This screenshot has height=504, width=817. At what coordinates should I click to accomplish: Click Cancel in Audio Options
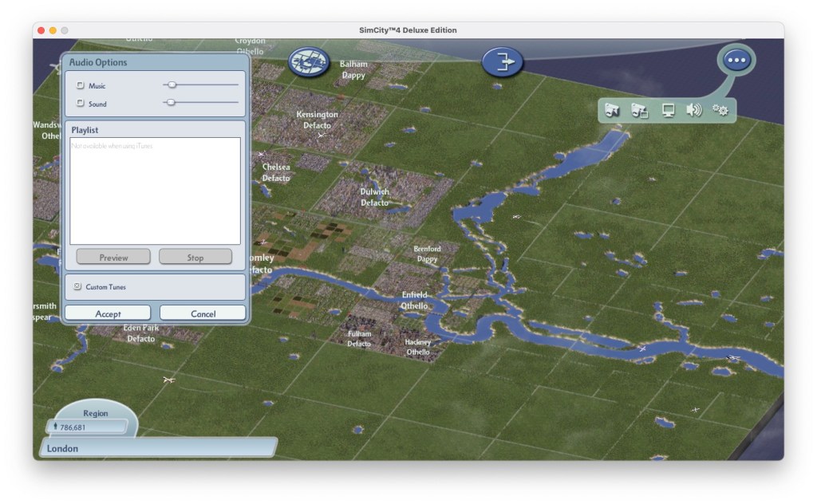[203, 313]
